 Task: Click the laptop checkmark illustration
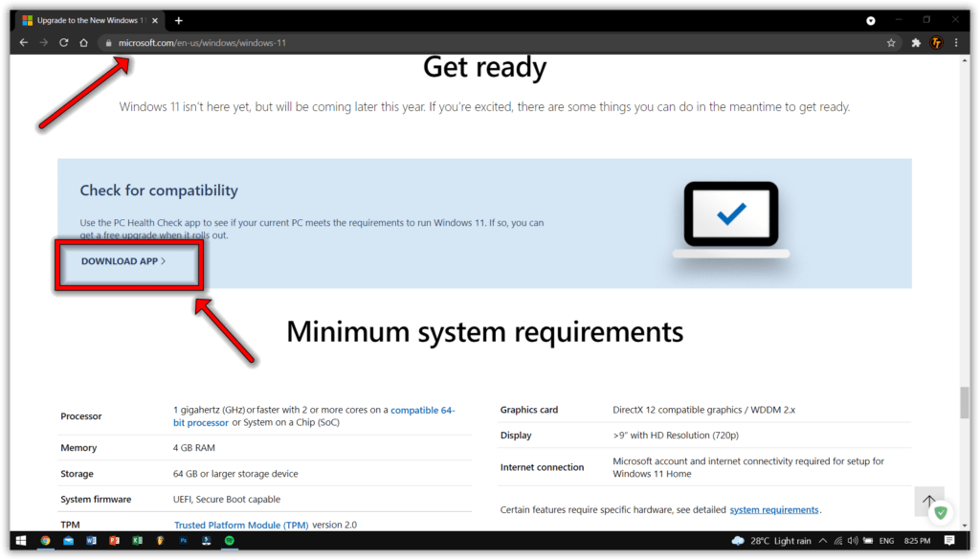coord(730,219)
